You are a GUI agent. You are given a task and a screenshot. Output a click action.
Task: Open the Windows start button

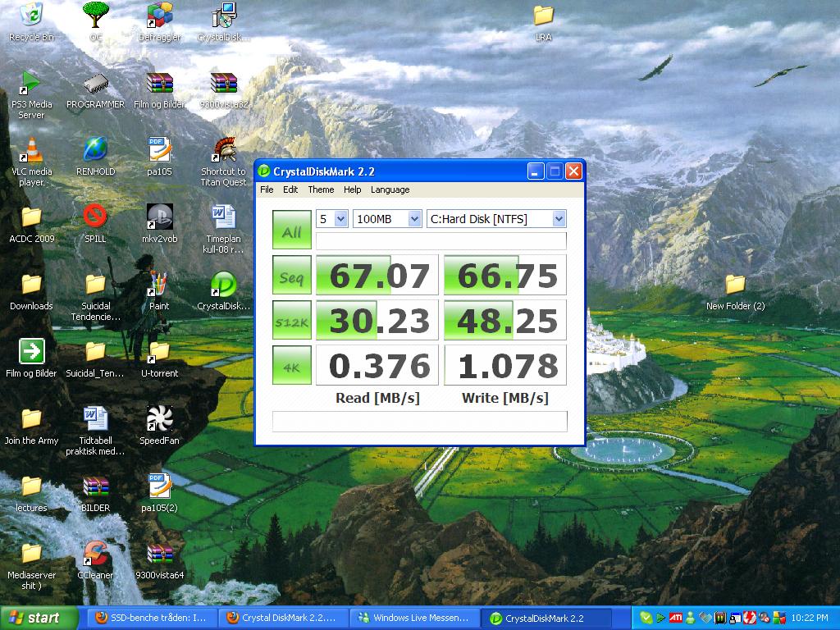pos(39,618)
